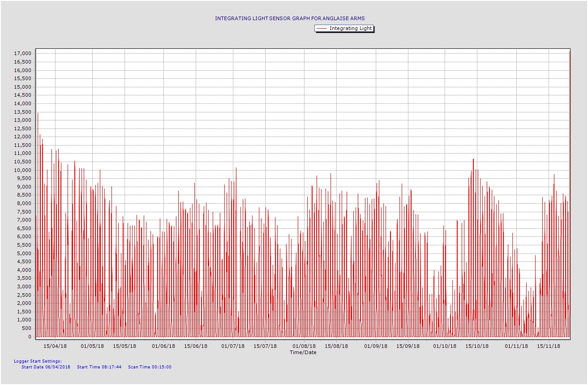Viewport: 588px width, 385px height.
Task: Click the Logger Start Settings heading
Action: (x=38, y=361)
